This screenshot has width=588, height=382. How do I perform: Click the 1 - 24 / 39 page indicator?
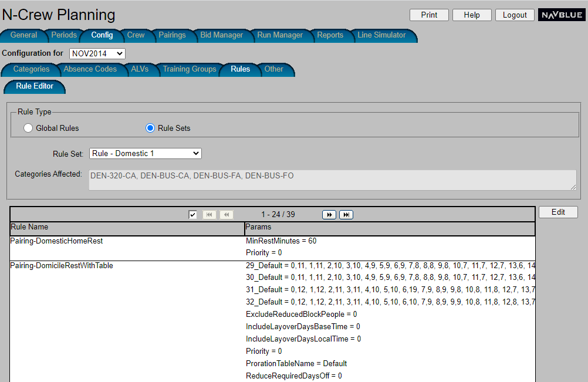(x=278, y=215)
